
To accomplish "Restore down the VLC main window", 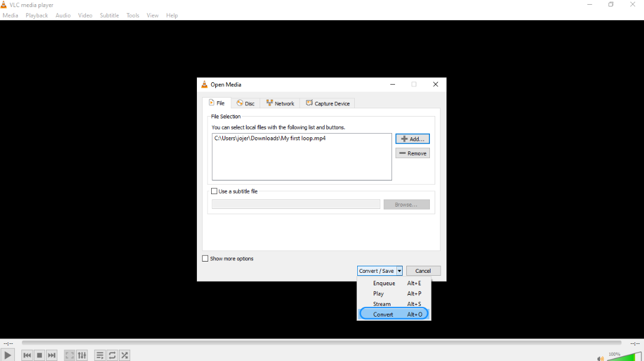I will (611, 5).
